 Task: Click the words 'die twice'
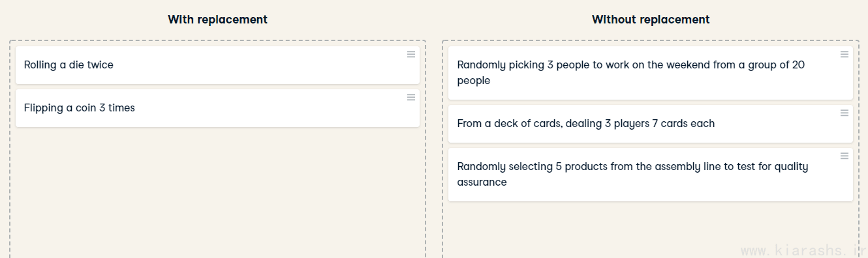(x=91, y=65)
